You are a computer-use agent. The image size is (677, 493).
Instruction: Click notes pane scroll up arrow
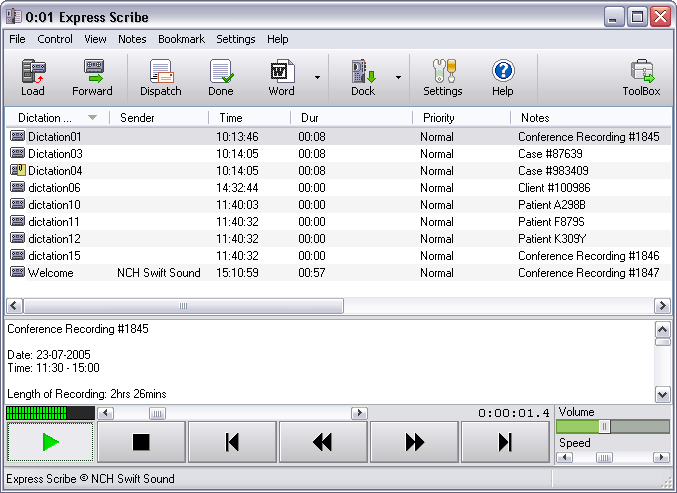tap(662, 330)
